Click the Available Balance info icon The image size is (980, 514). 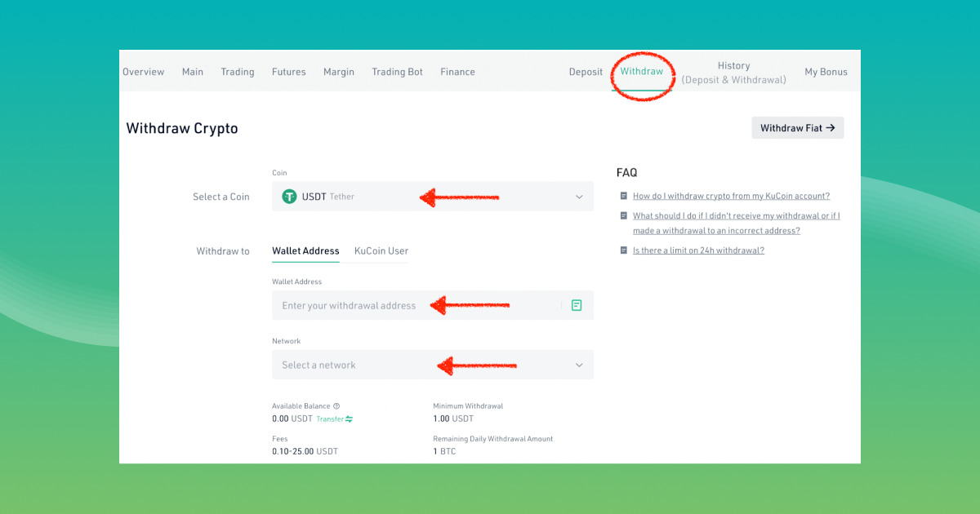click(x=336, y=406)
